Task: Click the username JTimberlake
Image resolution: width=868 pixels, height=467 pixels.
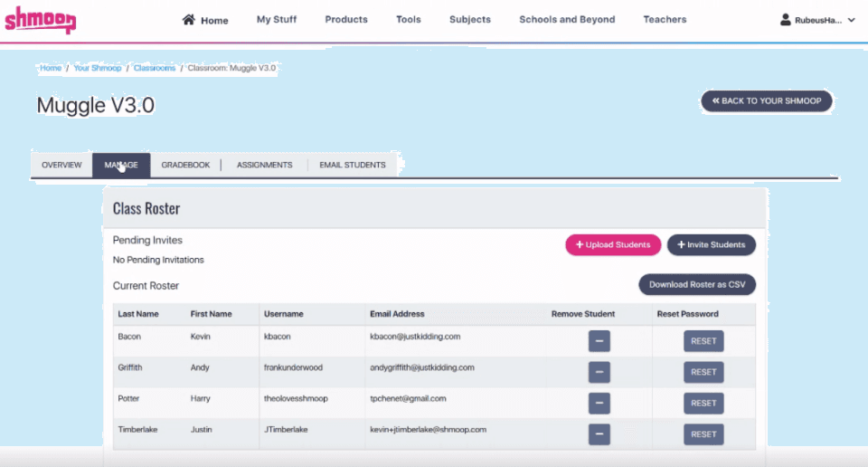Action: coord(286,430)
